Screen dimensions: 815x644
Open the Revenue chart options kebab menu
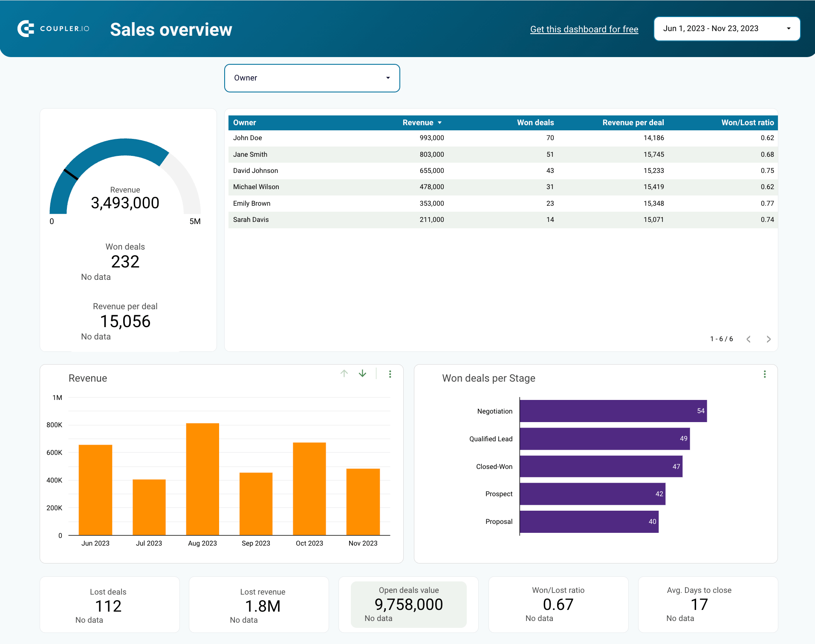pyautogui.click(x=390, y=374)
